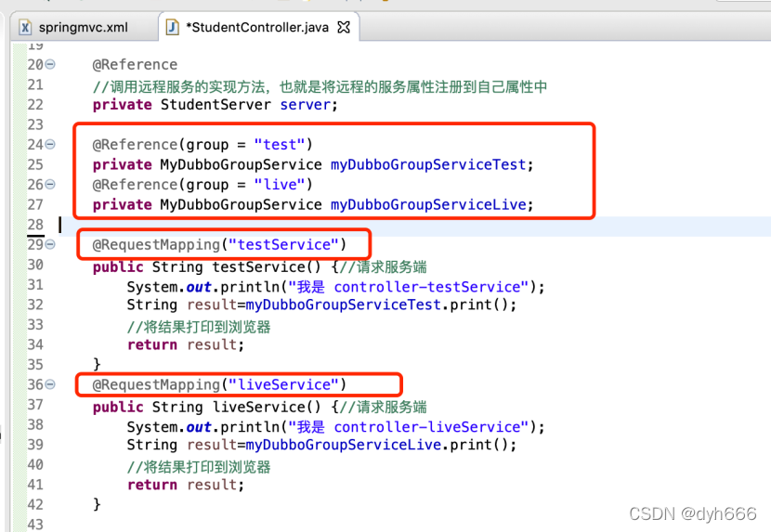Click the XML file icon on springmvc.xml tab

pyautogui.click(x=25, y=27)
